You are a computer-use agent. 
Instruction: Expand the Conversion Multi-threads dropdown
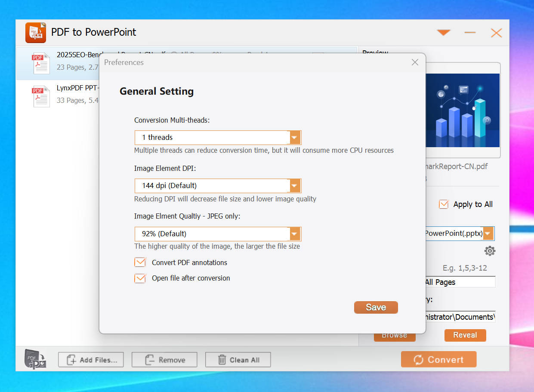[x=294, y=138]
